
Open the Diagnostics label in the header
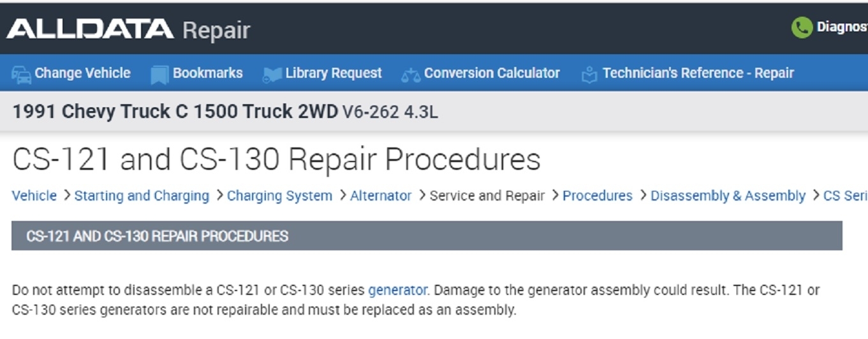(x=842, y=27)
